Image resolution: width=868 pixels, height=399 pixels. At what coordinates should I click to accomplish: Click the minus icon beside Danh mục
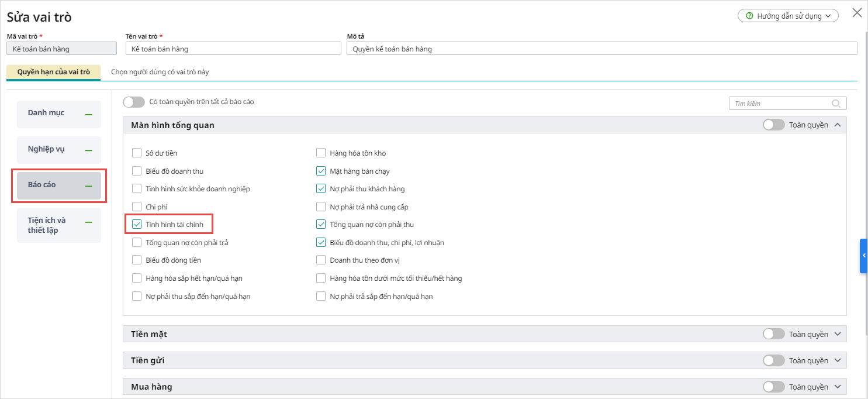click(x=88, y=115)
